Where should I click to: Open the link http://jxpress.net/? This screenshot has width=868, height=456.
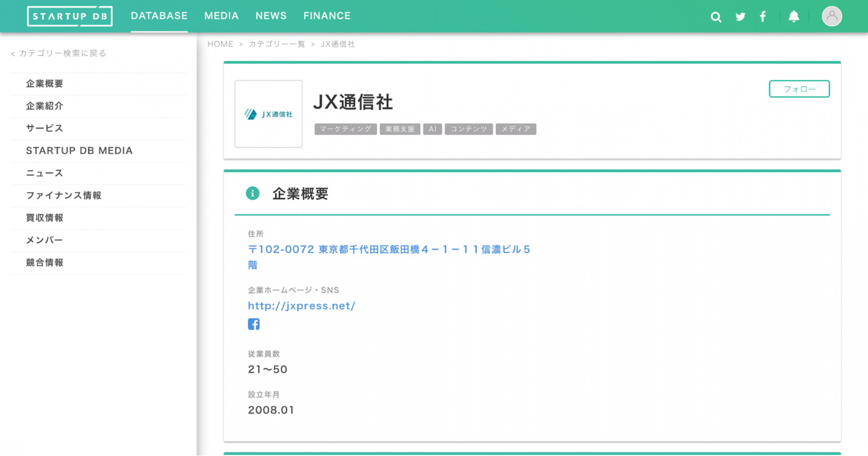pyautogui.click(x=301, y=305)
